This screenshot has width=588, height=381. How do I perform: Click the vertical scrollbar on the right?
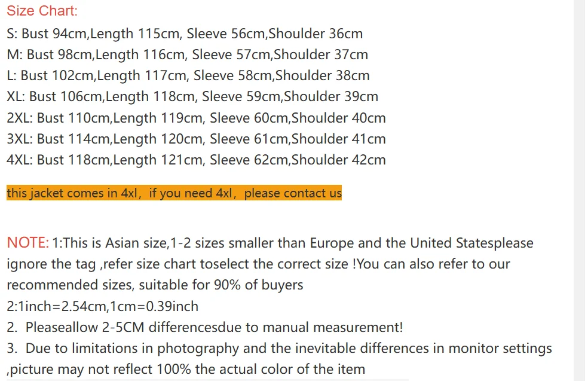point(579,190)
